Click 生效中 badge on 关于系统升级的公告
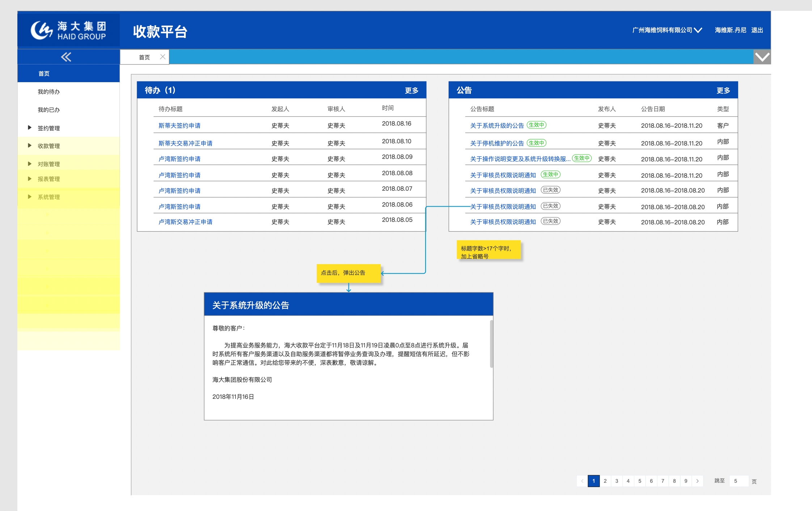The image size is (812, 511). click(537, 125)
